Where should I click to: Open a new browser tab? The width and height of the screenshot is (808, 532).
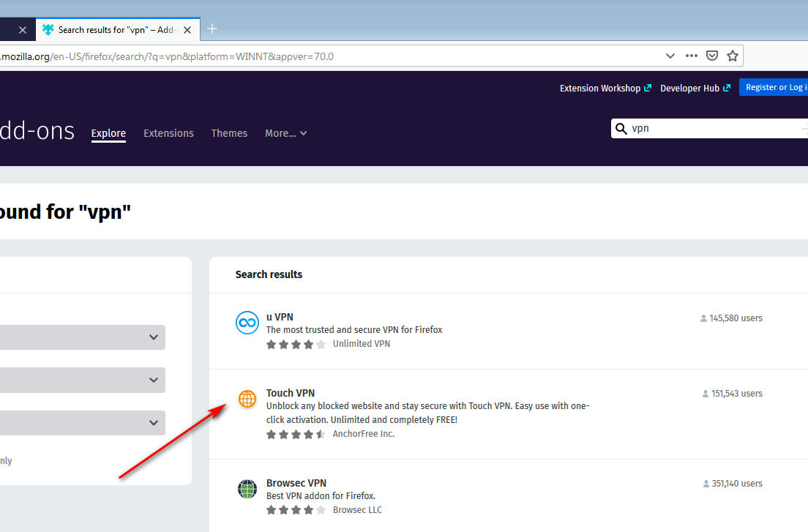[212, 29]
